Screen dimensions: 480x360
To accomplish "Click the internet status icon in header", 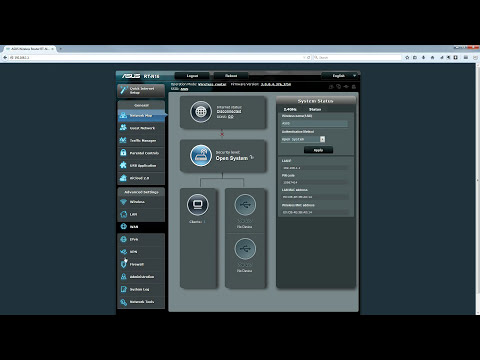I will pos(339,87).
